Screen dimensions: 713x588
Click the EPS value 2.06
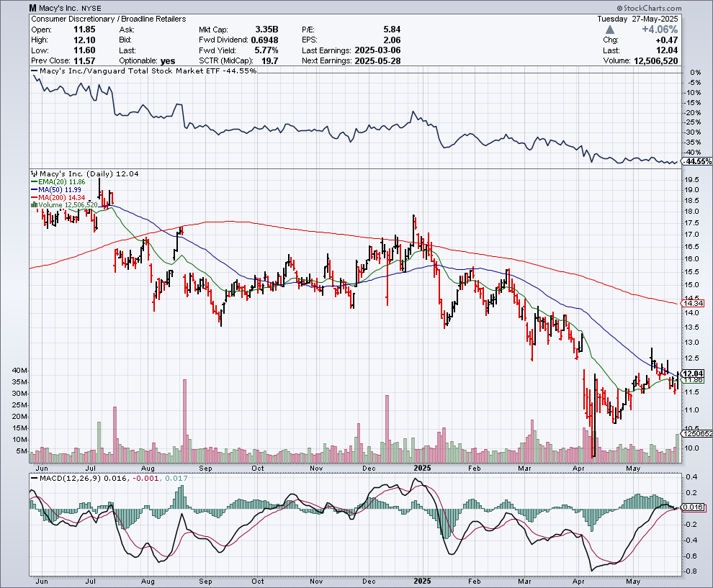tap(392, 40)
